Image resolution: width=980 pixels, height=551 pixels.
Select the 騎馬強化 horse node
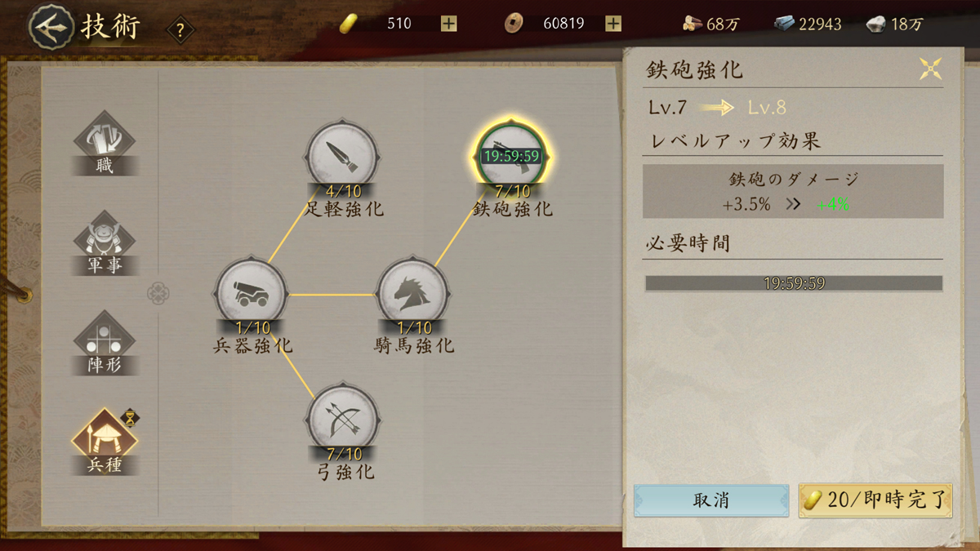pyautogui.click(x=412, y=294)
